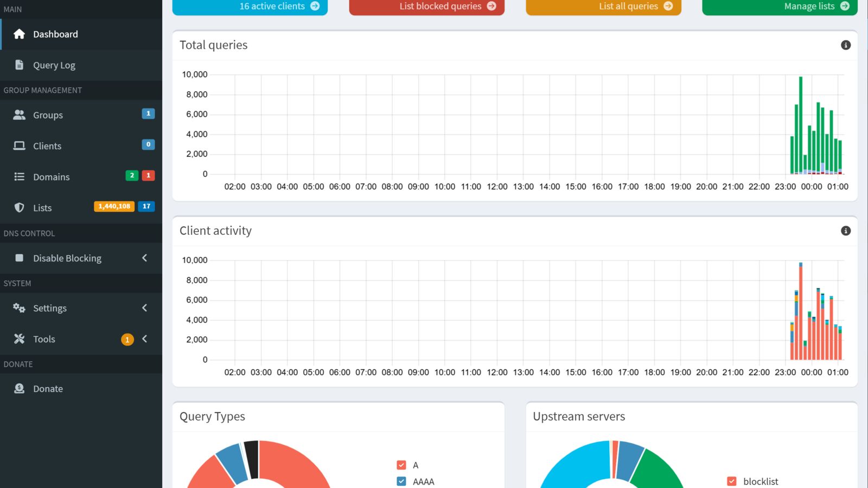Expand the Tools submenu chevron
Viewport: 868px width, 488px height.
coord(145,339)
